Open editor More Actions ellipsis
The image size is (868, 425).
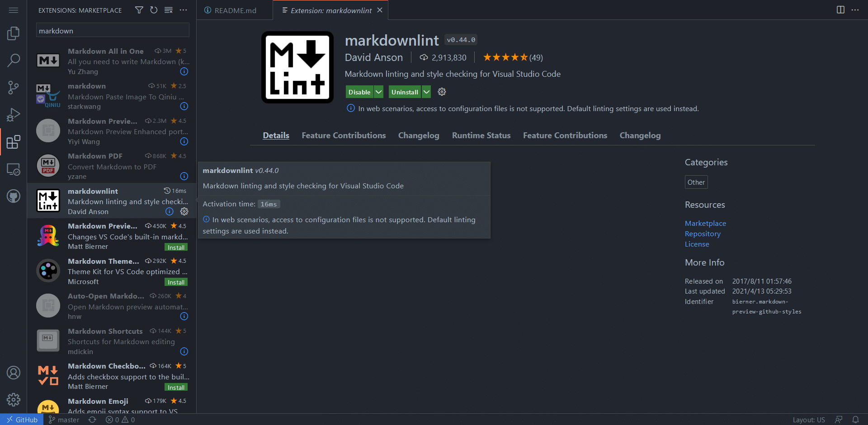click(x=855, y=10)
